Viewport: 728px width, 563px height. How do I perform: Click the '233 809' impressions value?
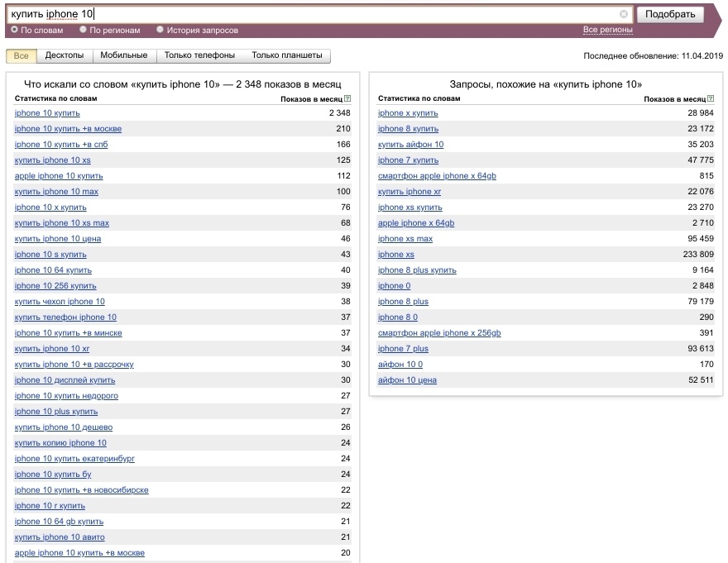tap(698, 255)
